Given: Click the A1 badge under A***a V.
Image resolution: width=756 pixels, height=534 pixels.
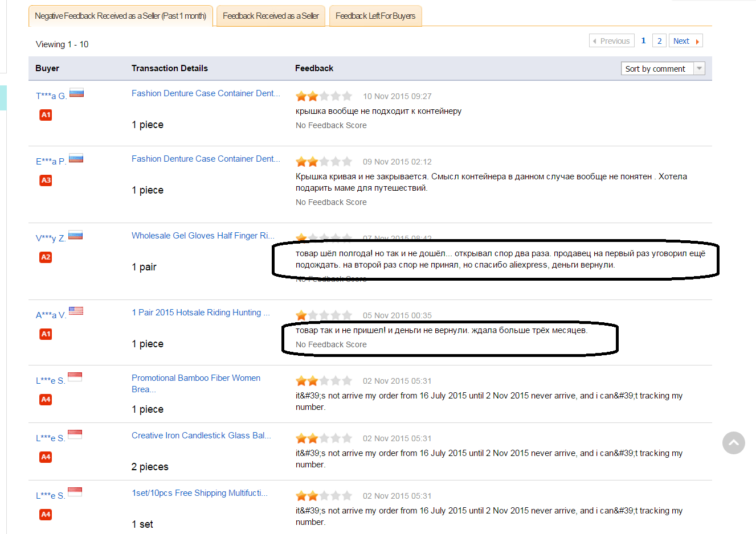Looking at the screenshot, I should pos(46,334).
